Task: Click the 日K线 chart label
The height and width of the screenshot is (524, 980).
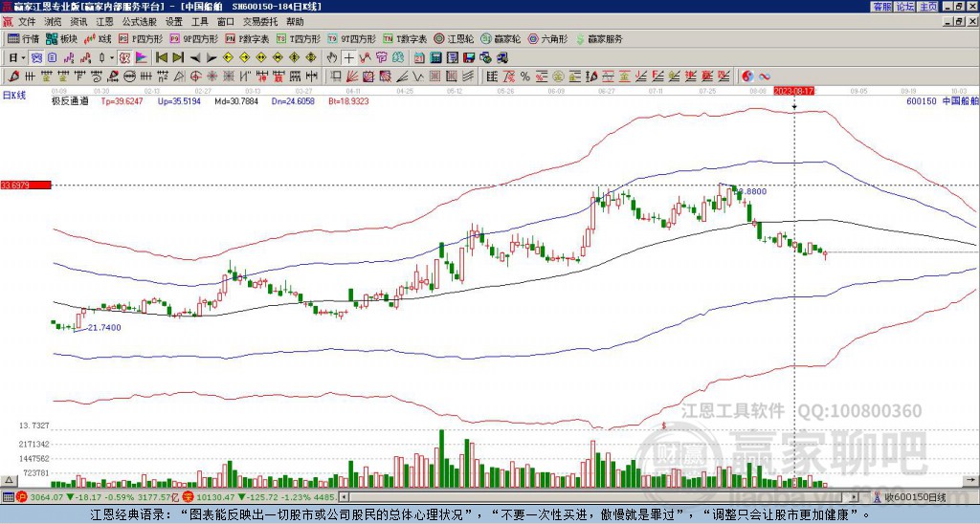Action: [14, 96]
